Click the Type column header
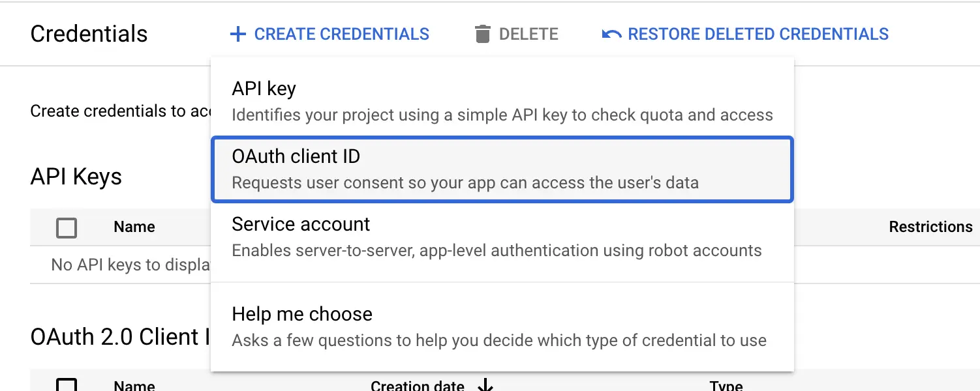The width and height of the screenshot is (980, 391). click(x=726, y=385)
